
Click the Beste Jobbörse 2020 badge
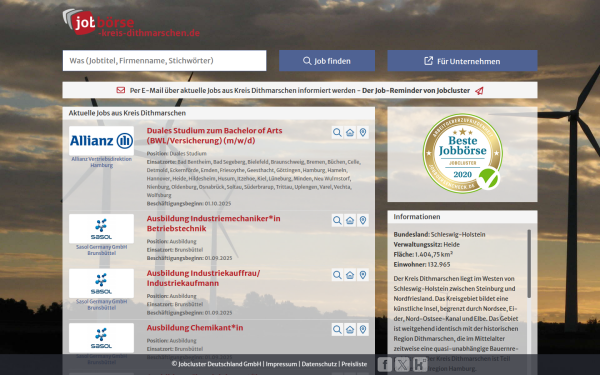coord(462,153)
